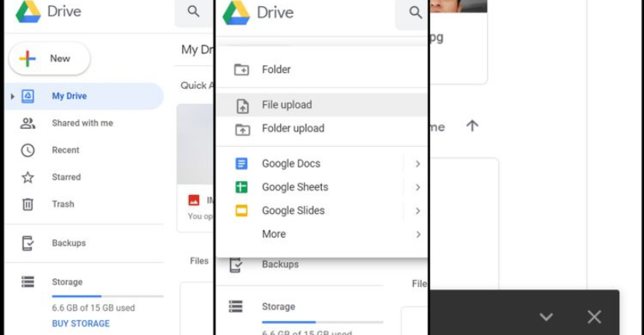
Task: Click the search icon above the New menu
Action: (x=415, y=12)
